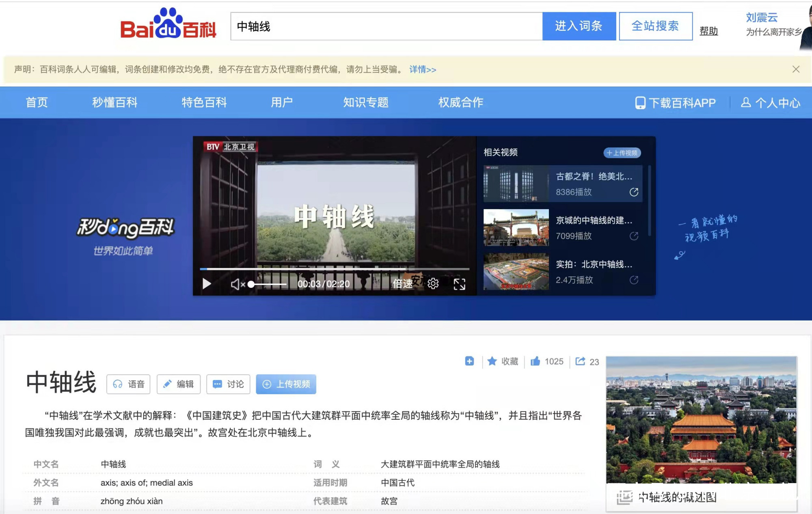Click the blue 上传视频 button beside 讨论
The height and width of the screenshot is (514, 812).
click(286, 384)
